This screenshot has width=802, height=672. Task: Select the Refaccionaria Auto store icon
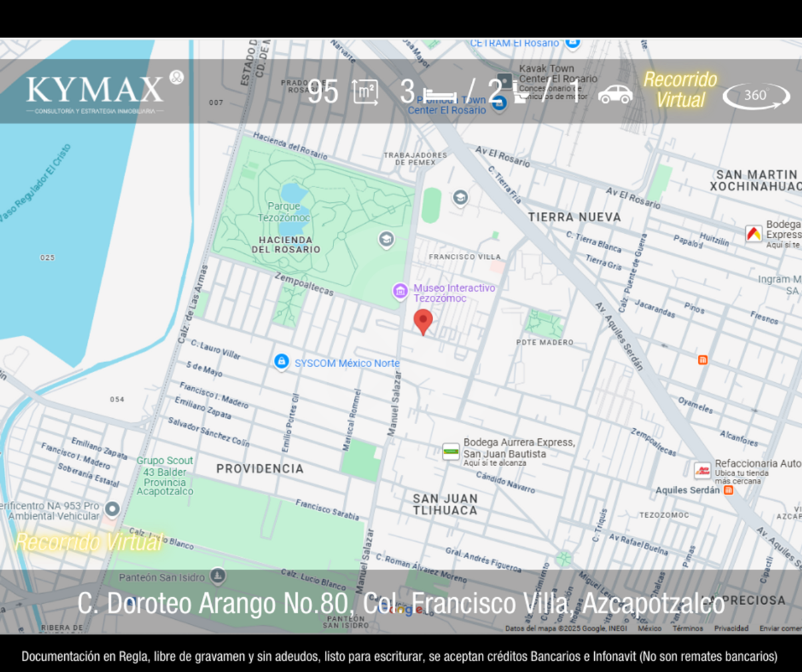[x=702, y=470]
